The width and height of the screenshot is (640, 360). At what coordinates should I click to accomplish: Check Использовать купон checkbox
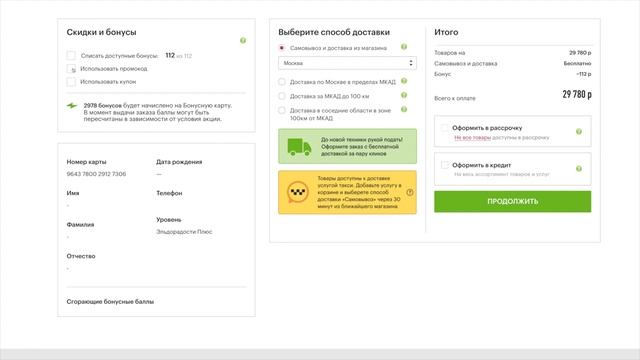(x=71, y=82)
